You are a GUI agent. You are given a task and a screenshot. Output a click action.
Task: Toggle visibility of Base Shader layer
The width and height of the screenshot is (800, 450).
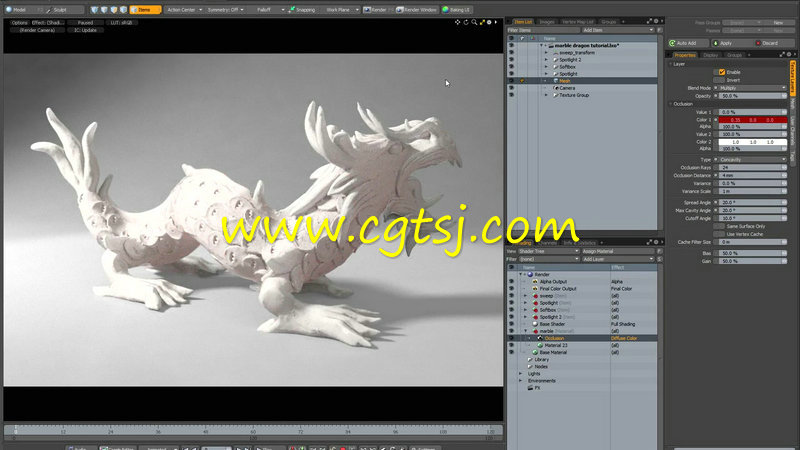click(x=511, y=324)
